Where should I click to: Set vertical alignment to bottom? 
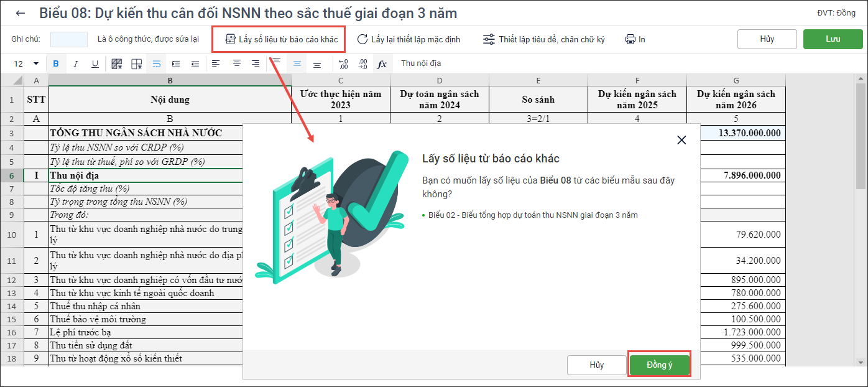click(x=317, y=63)
